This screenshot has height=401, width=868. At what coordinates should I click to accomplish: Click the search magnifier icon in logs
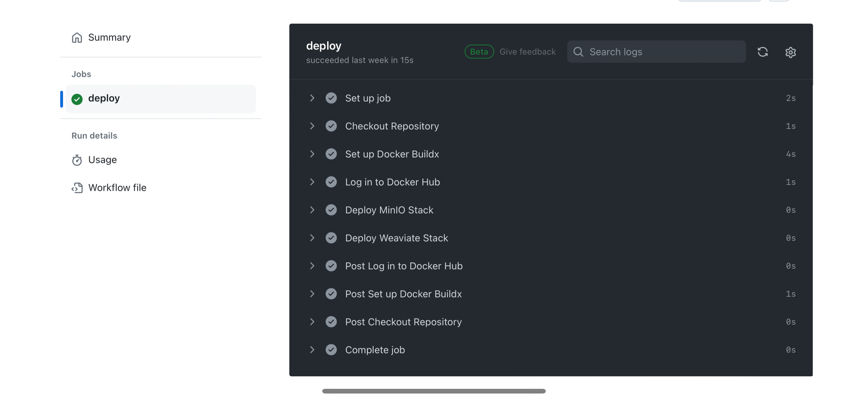point(578,52)
